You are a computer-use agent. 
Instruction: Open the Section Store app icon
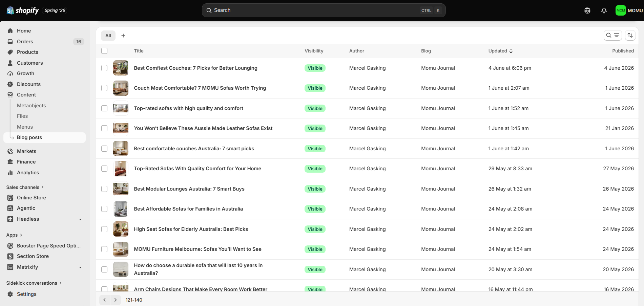[x=10, y=256]
